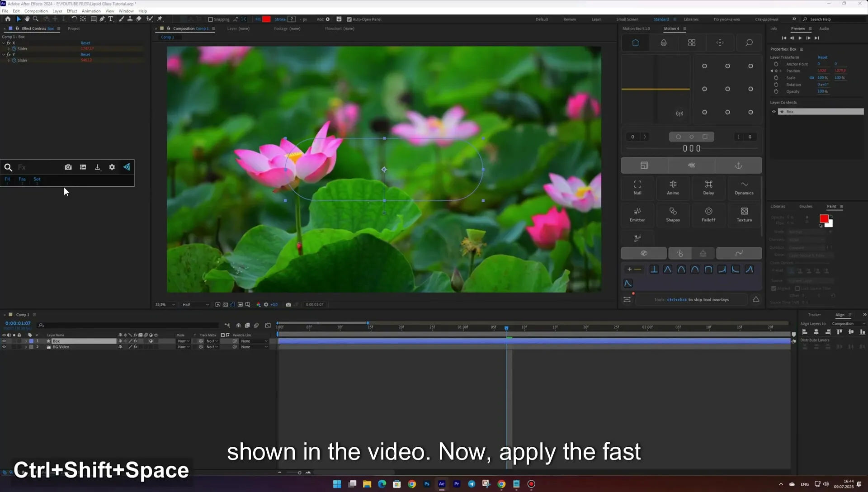The image size is (868, 492).
Task: Open the Composition menu
Action: pos(36,11)
